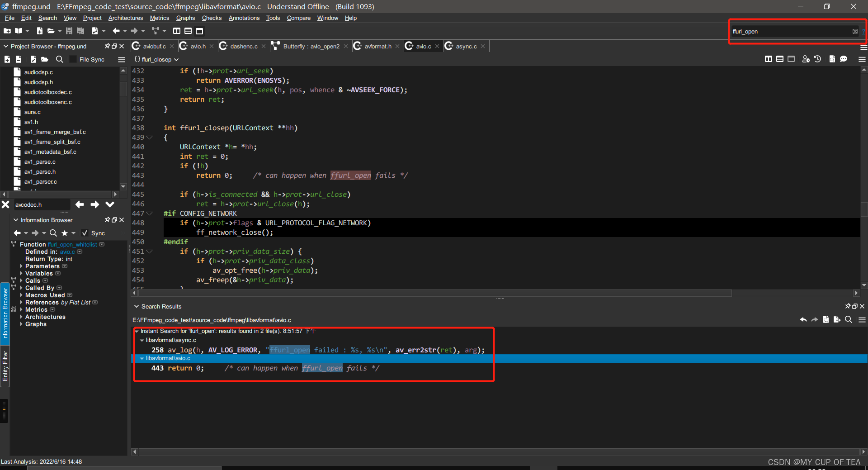Open a project with the open project icon
This screenshot has width=868, height=470.
point(18,31)
